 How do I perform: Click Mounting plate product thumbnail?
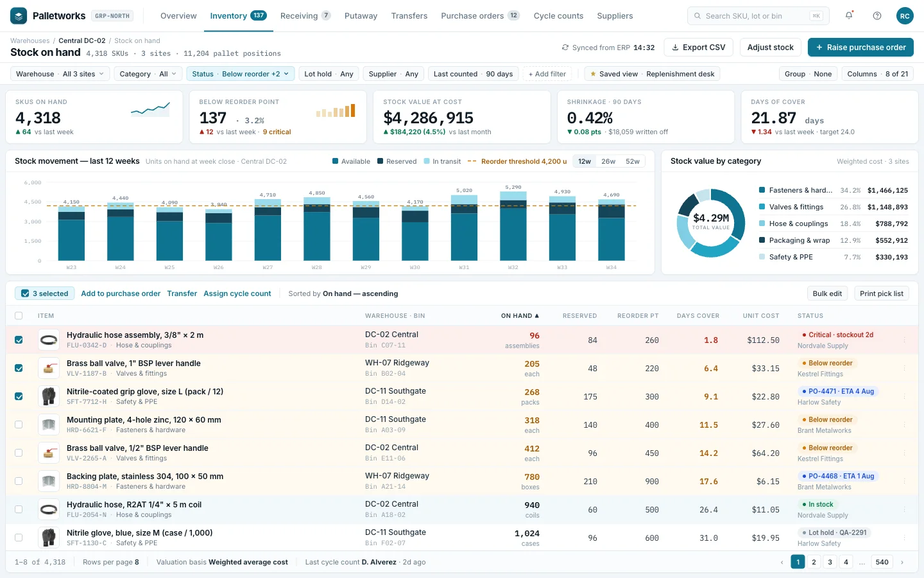click(x=49, y=425)
